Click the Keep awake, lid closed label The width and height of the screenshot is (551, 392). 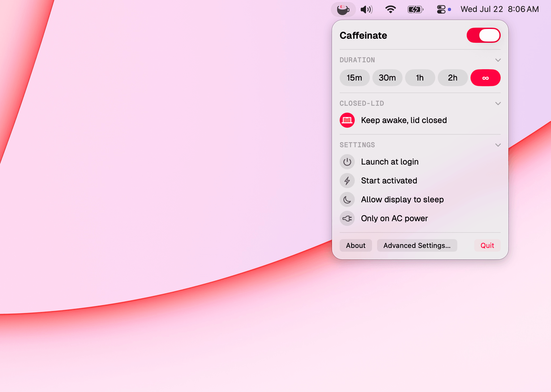pos(404,120)
